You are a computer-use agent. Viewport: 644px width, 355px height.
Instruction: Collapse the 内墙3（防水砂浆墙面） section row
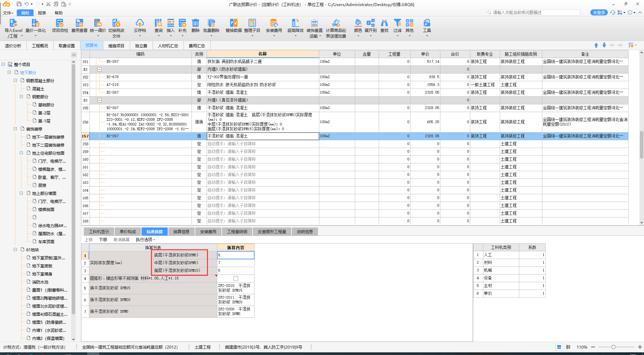click(99, 69)
